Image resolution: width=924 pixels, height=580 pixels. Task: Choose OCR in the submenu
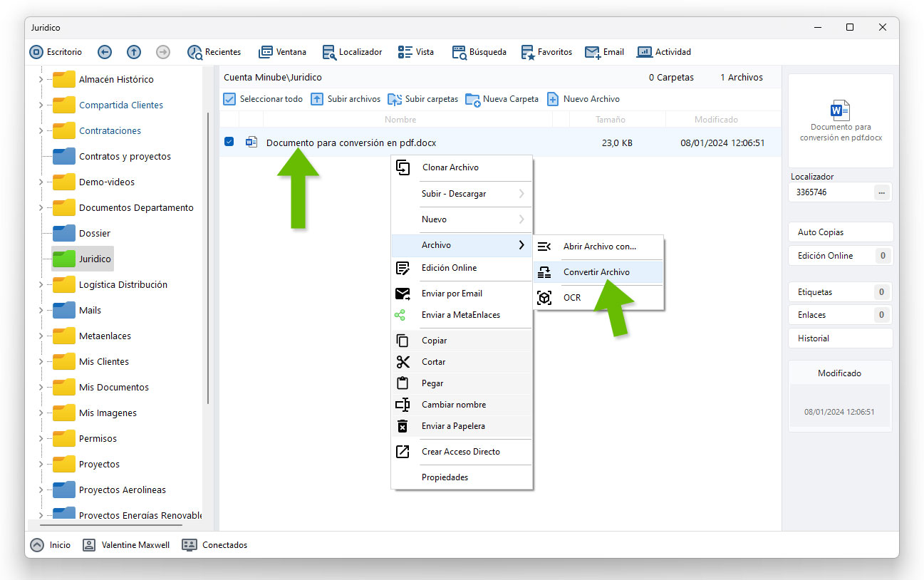click(x=598, y=298)
